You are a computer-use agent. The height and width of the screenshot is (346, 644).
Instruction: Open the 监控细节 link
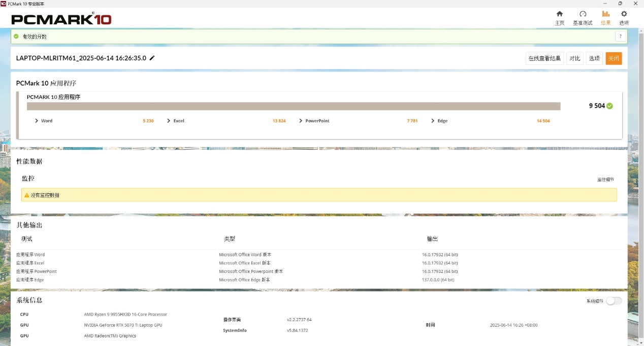click(x=605, y=180)
